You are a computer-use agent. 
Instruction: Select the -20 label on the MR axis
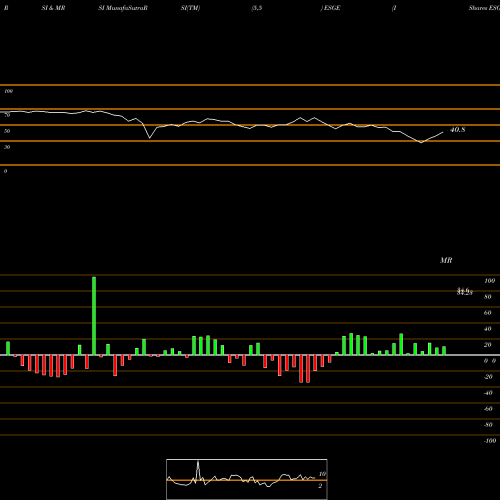tap(488, 377)
